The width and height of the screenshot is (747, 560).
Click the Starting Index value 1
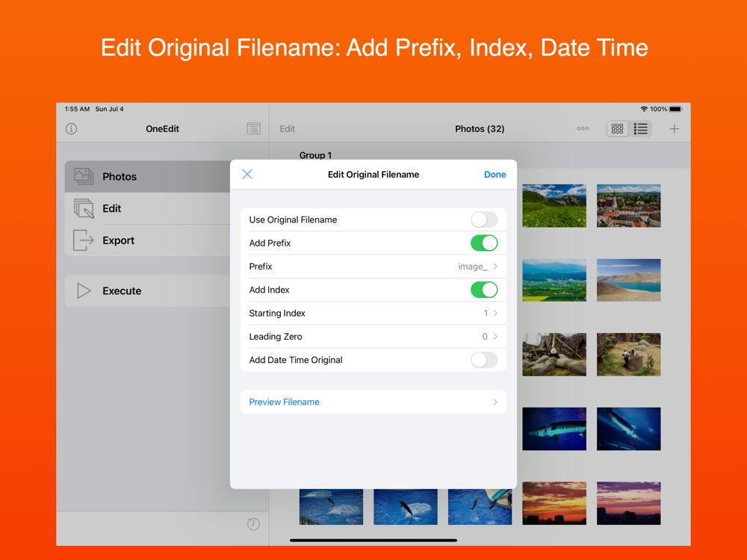[486, 313]
